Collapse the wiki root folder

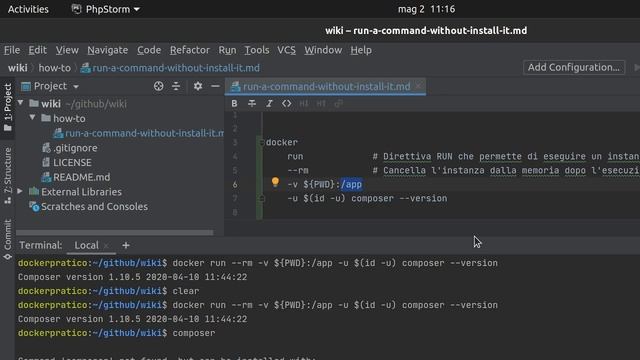coord(20,103)
